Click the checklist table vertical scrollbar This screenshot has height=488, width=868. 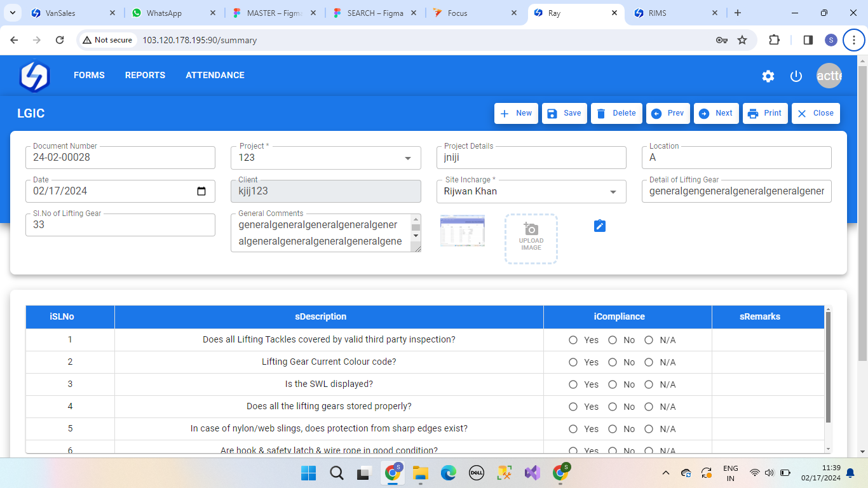click(x=827, y=367)
